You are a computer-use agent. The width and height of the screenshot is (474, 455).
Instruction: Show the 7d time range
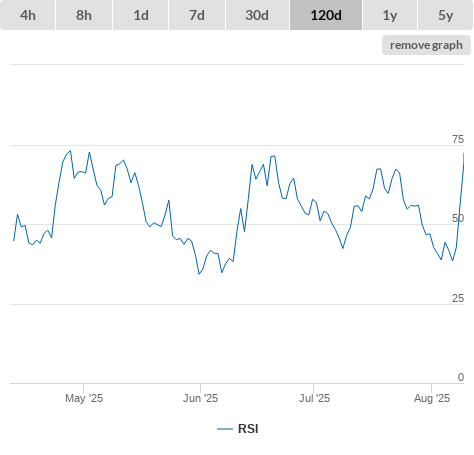197,15
